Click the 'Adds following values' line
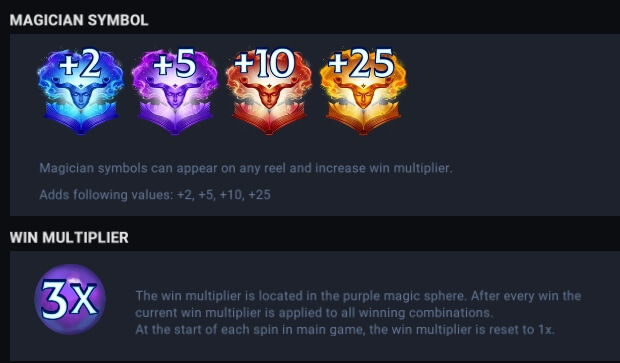The image size is (620, 363). click(x=155, y=195)
